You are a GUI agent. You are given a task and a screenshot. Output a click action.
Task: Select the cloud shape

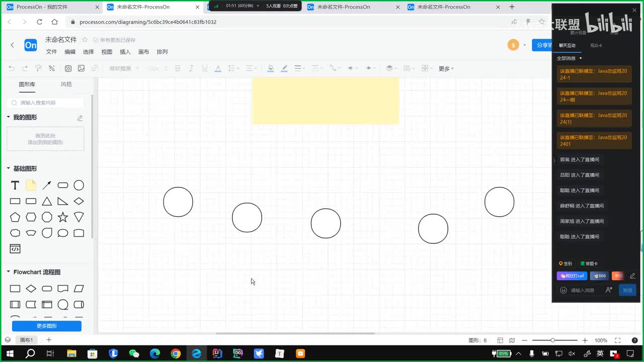point(15,233)
